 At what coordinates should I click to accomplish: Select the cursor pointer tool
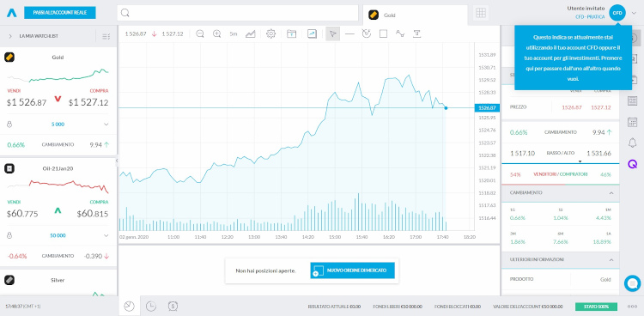click(x=332, y=33)
